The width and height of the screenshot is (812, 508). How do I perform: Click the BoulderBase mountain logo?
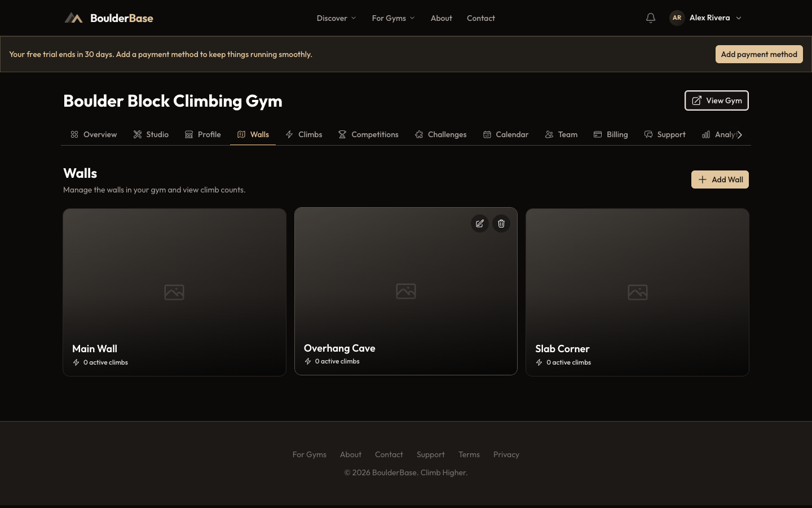click(73, 18)
